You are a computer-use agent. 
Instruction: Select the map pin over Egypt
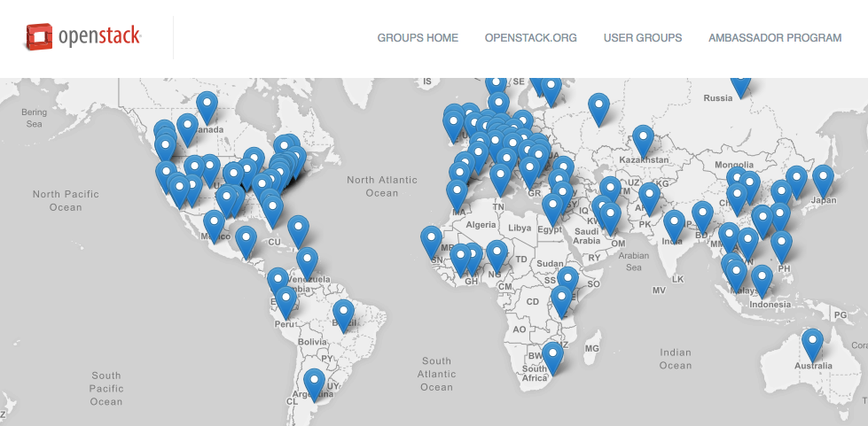552,209
